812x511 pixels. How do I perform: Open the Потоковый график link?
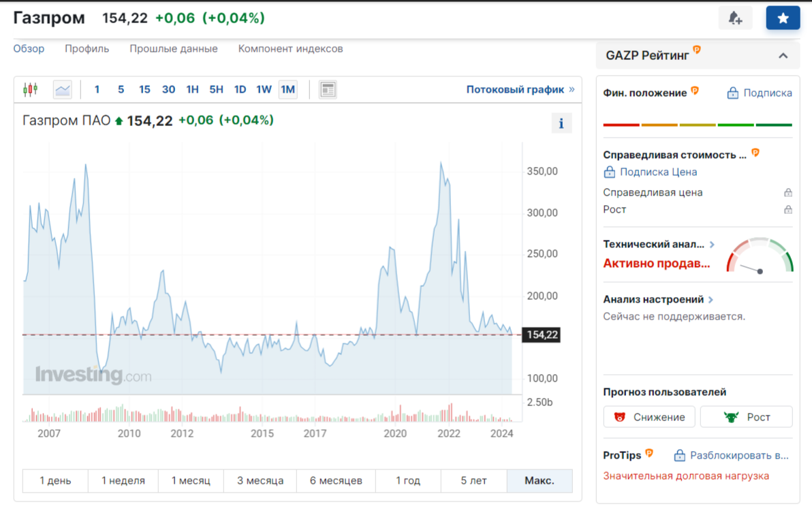point(520,89)
